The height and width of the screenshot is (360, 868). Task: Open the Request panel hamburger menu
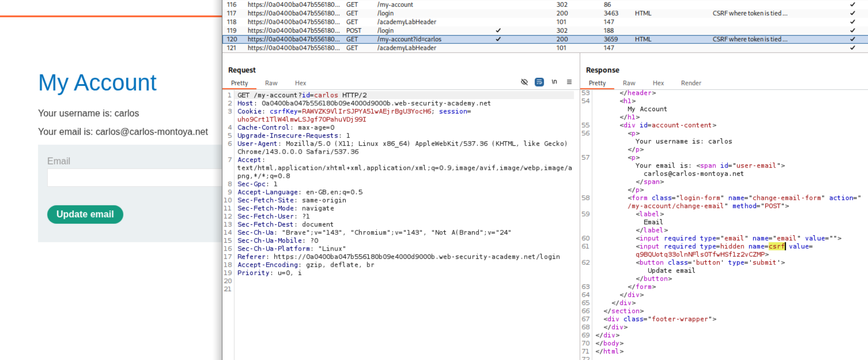(x=569, y=82)
